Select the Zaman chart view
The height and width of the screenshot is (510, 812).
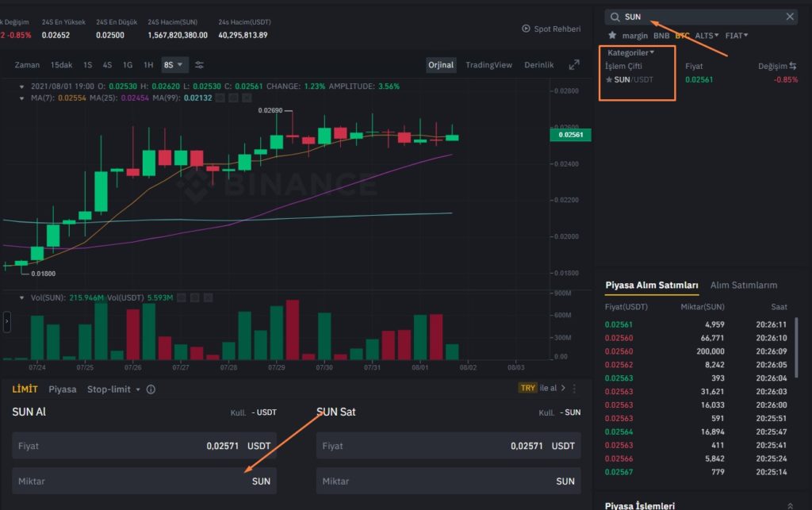(27, 65)
